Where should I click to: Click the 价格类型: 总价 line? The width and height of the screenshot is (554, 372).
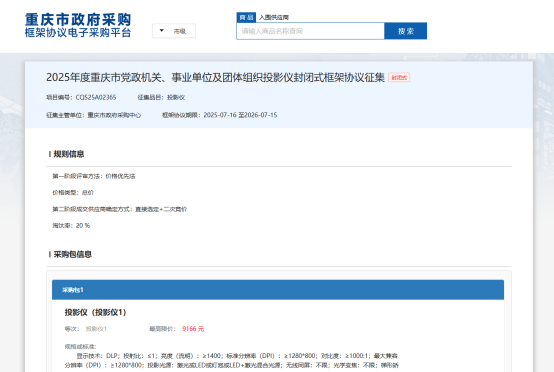[x=73, y=193]
